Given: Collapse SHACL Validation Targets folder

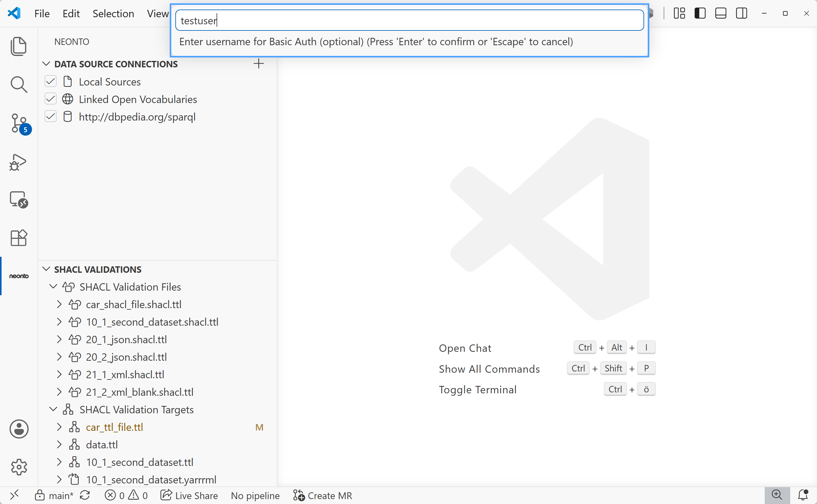Looking at the screenshot, I should [53, 409].
